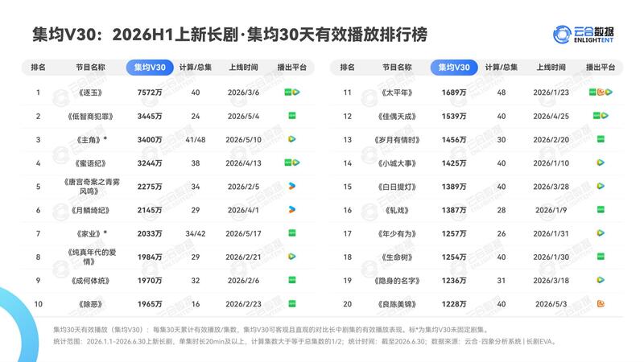Click iQiyi icon in 《除恶》 row
This screenshot has width=644, height=362.
click(x=292, y=304)
